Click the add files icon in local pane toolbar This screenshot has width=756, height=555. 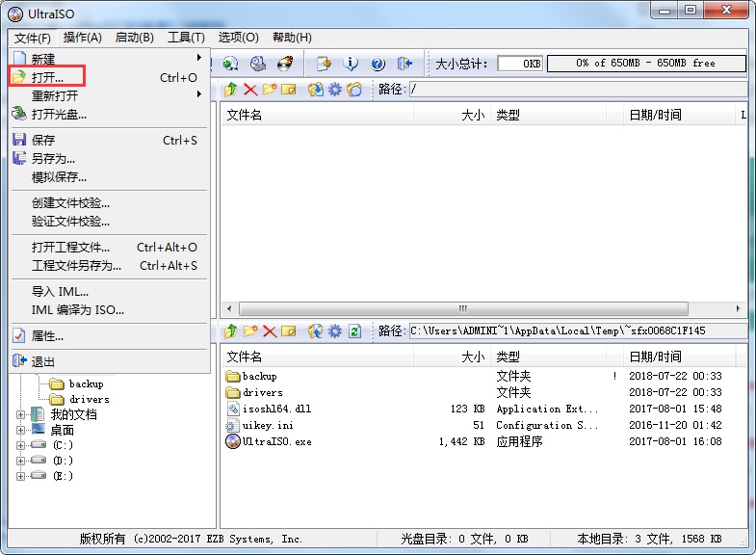coord(316,331)
